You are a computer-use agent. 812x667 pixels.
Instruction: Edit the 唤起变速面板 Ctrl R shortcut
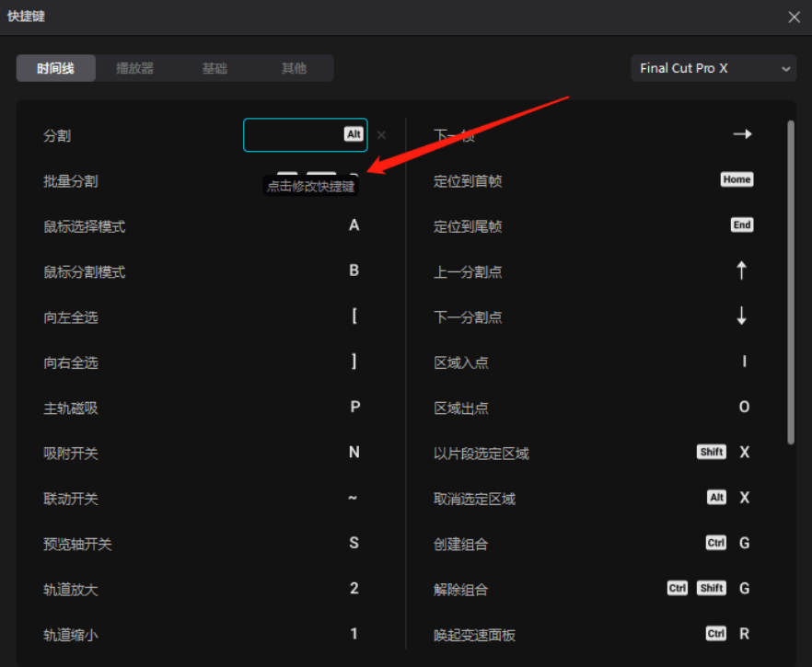coord(728,634)
